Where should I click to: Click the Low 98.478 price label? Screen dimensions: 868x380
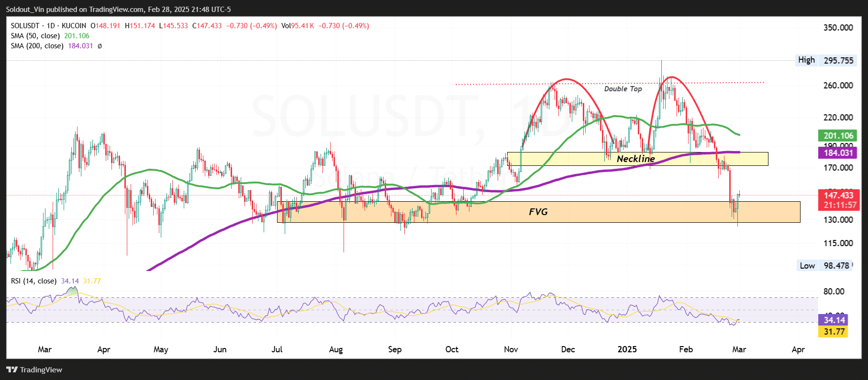pos(825,266)
